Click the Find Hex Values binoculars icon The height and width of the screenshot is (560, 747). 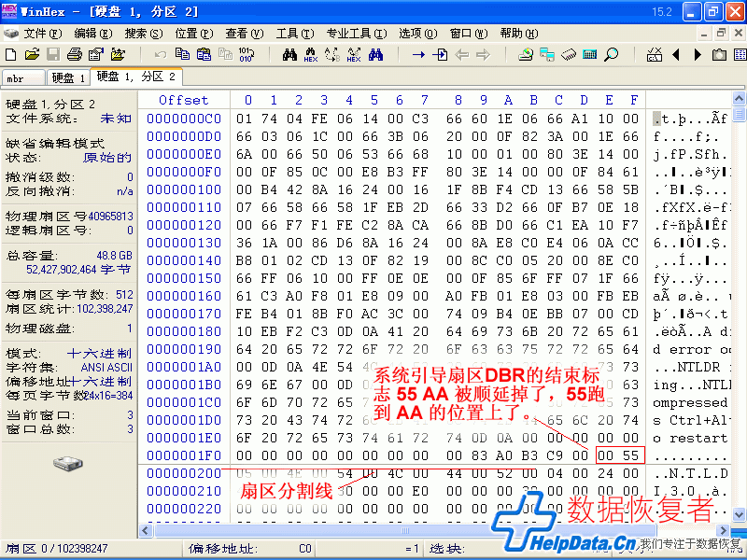click(x=311, y=55)
